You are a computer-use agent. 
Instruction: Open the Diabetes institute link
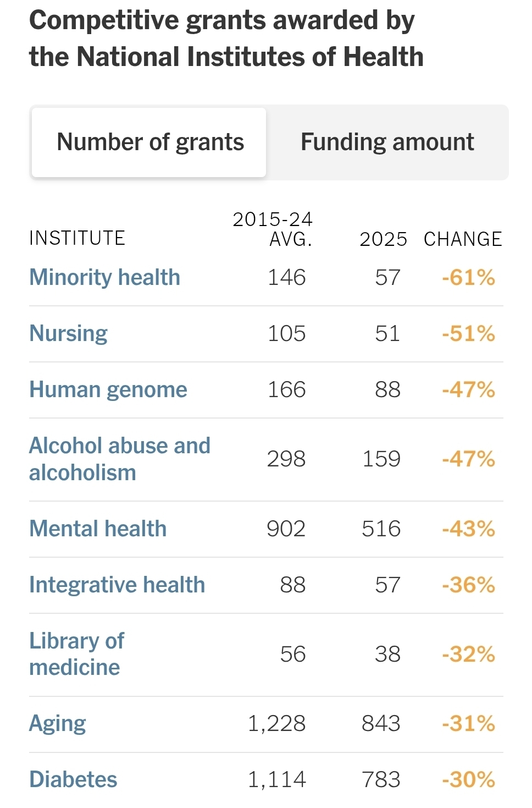73,779
